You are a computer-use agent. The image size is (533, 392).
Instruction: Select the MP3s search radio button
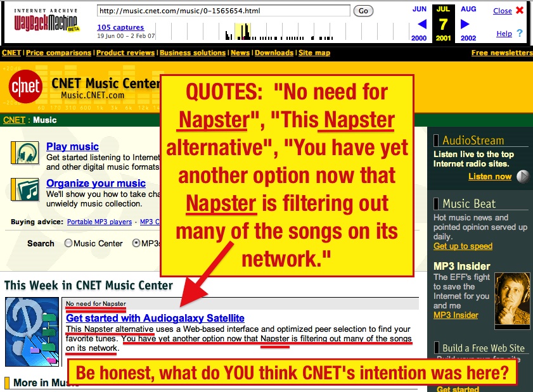point(136,243)
